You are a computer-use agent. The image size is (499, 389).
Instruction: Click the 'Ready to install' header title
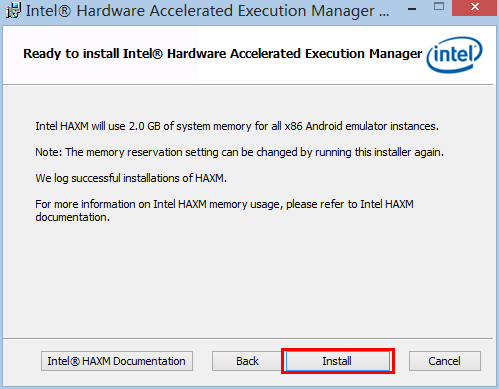click(x=222, y=54)
